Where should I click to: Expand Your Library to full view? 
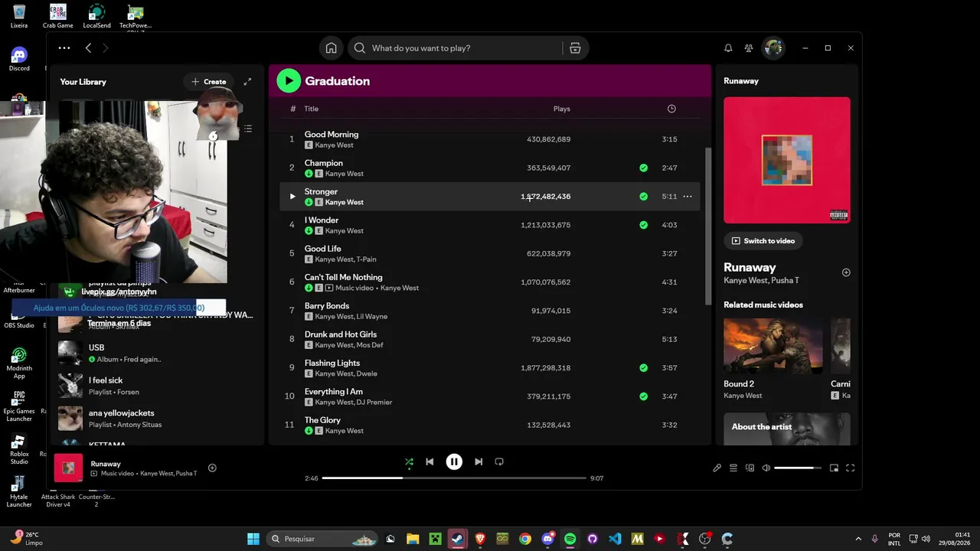[247, 82]
